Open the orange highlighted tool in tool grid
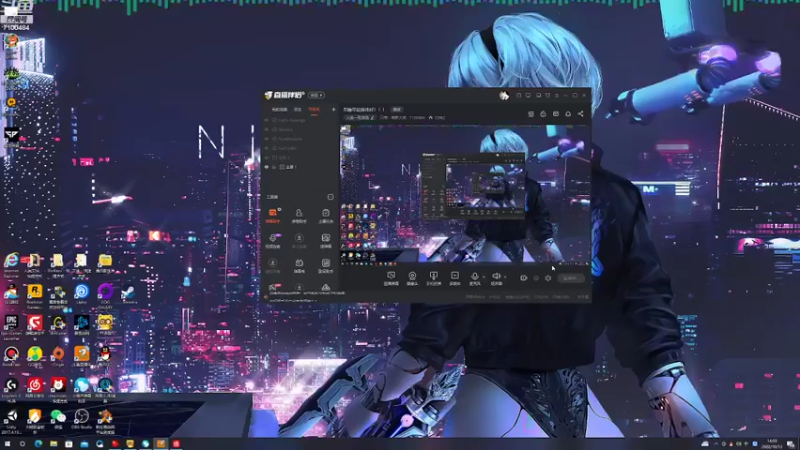800x450 pixels. (x=273, y=215)
